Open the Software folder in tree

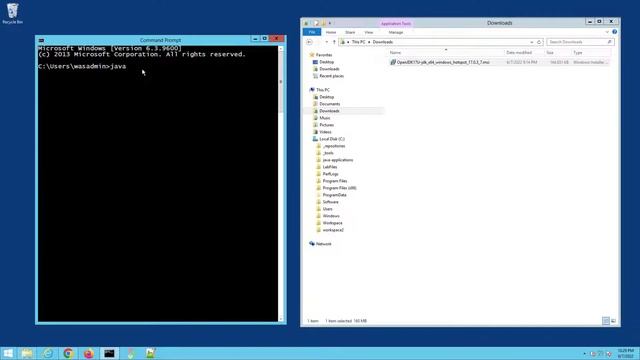[x=330, y=202]
